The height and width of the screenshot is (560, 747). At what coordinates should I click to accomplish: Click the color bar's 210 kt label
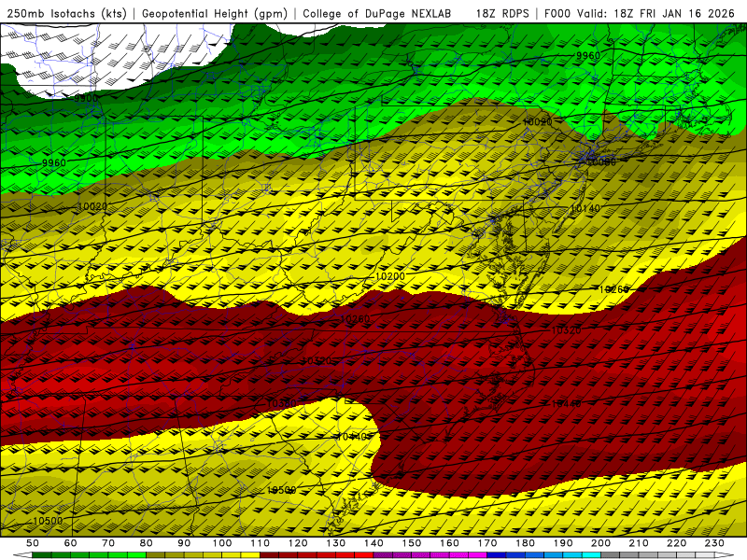pos(639,543)
